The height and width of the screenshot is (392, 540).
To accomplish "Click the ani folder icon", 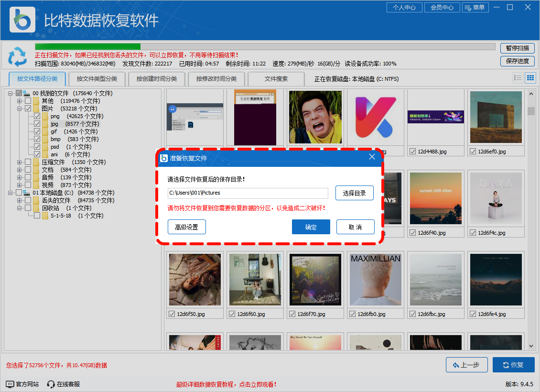I will pyautogui.click(x=45, y=154).
